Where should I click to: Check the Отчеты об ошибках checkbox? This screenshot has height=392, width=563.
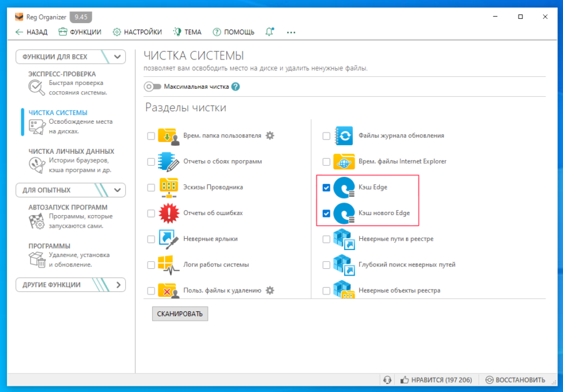click(x=151, y=214)
